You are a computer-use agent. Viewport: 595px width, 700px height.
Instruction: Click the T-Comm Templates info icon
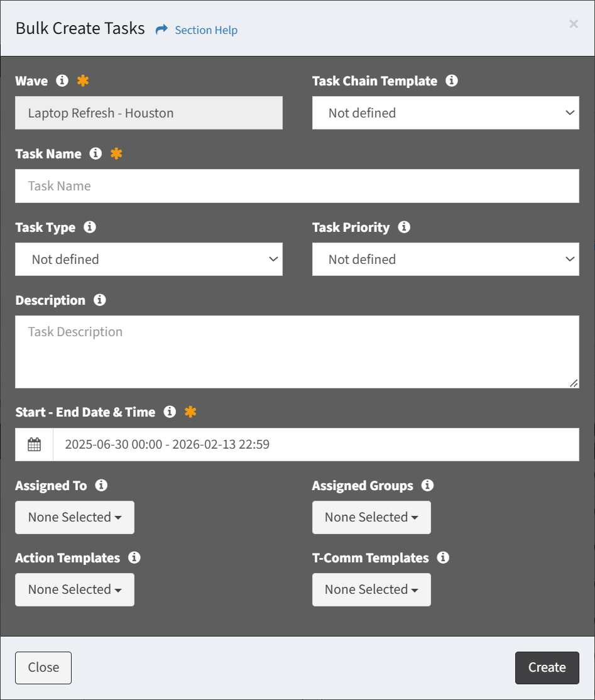click(x=443, y=557)
